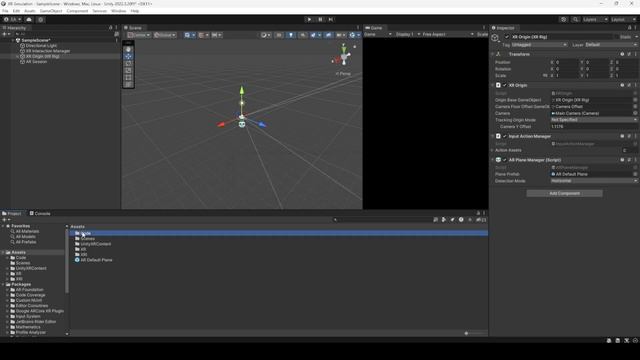The image size is (640, 360).
Task: Open the Detection Mode dropdown
Action: point(594,181)
